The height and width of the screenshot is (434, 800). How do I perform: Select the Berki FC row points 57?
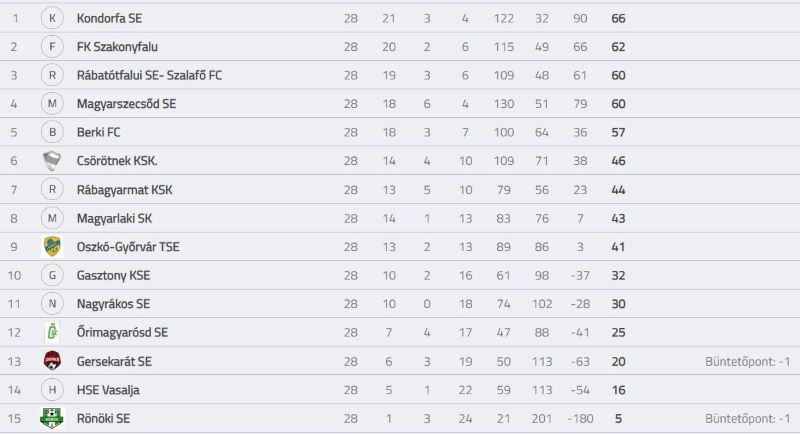coord(618,133)
